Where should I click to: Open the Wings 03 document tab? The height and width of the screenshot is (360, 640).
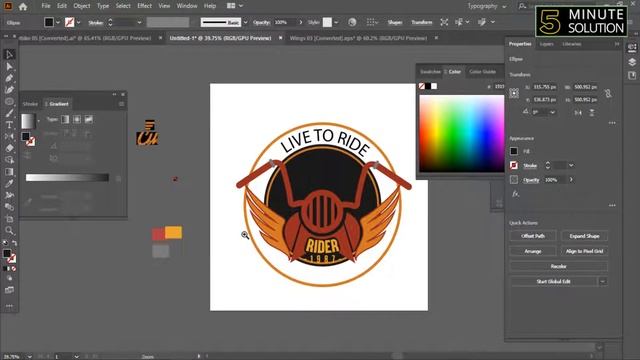(358, 38)
